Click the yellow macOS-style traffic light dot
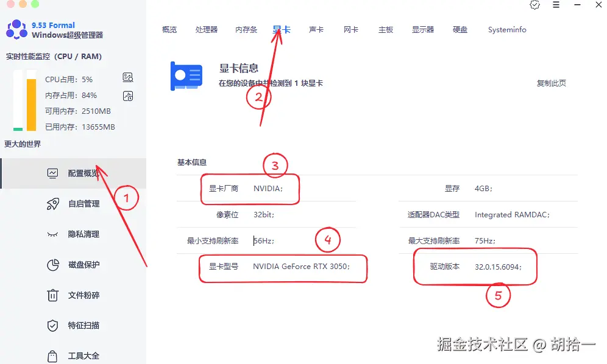The width and height of the screenshot is (607, 364). [23, 4]
